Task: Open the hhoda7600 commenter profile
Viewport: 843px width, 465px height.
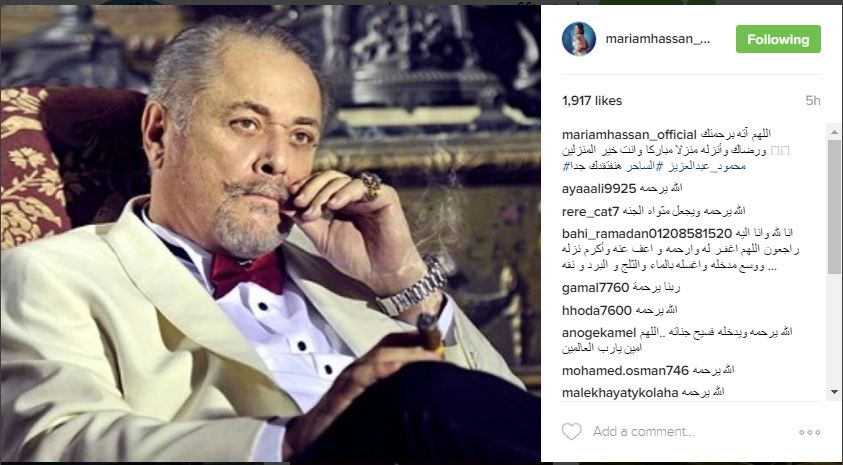Action: click(x=596, y=311)
